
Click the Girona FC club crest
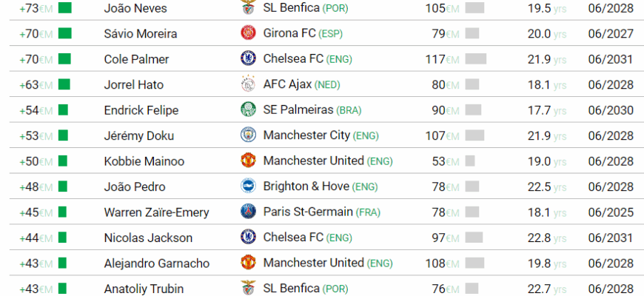(x=247, y=33)
